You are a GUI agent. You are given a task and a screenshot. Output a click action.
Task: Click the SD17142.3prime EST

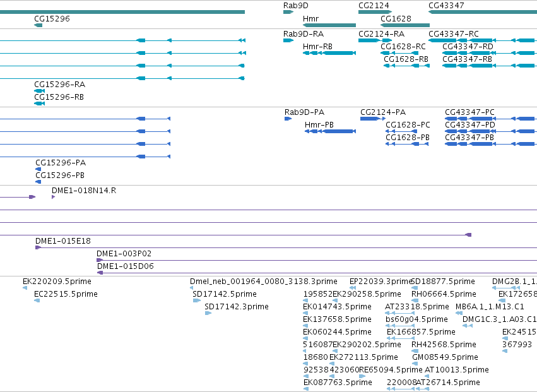[x=208, y=313]
